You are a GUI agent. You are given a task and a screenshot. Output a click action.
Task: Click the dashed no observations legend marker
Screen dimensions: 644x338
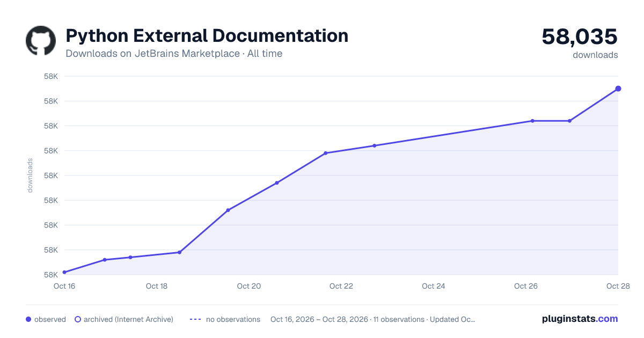coord(195,319)
